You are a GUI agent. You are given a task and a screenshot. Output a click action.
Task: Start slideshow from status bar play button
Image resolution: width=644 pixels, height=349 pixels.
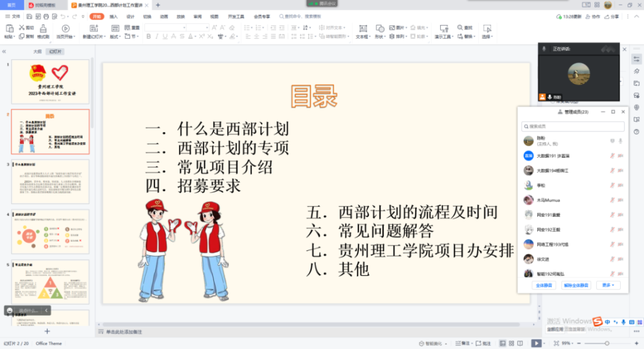pos(536,343)
